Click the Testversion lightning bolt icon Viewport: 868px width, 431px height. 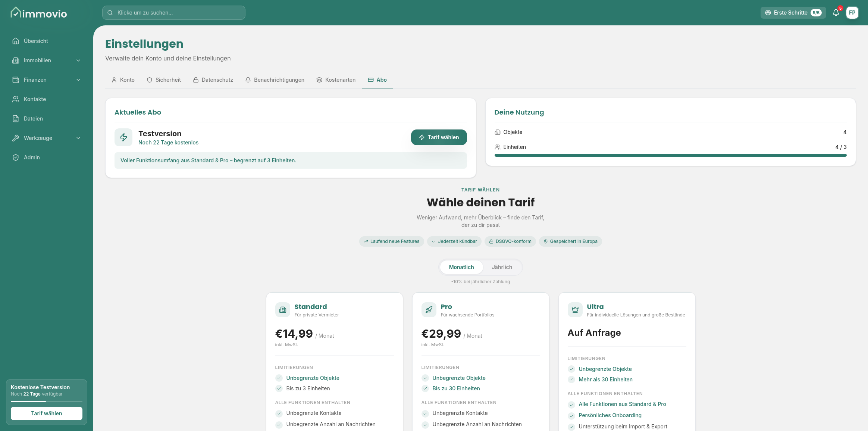click(123, 137)
